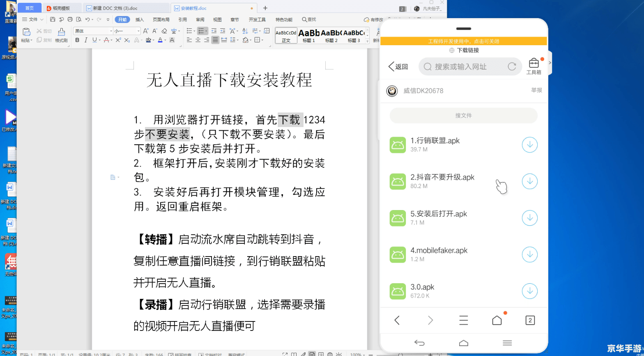Switch to the 页面布局 ribbon tab
The width and height of the screenshot is (644, 356).
(161, 19)
